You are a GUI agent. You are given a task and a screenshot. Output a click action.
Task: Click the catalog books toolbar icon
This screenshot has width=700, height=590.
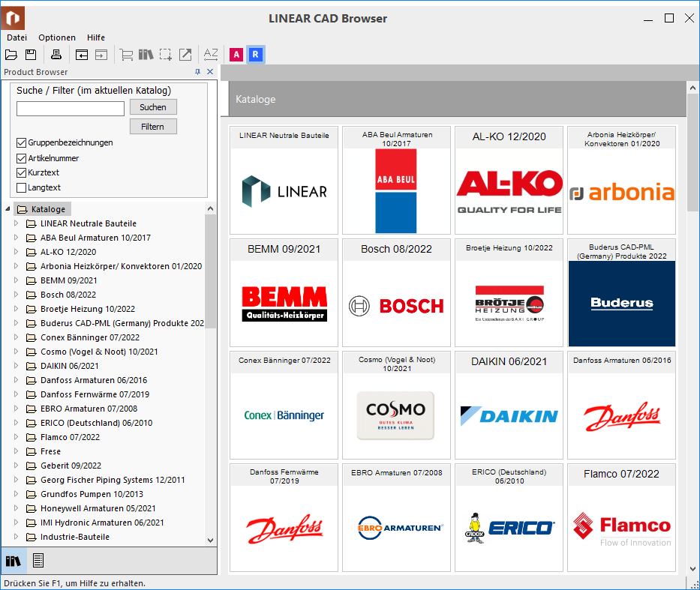point(146,55)
